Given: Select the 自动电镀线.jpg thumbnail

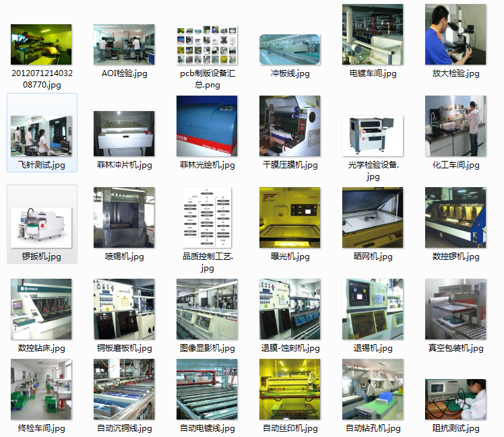Looking at the screenshot, I should point(207,389).
